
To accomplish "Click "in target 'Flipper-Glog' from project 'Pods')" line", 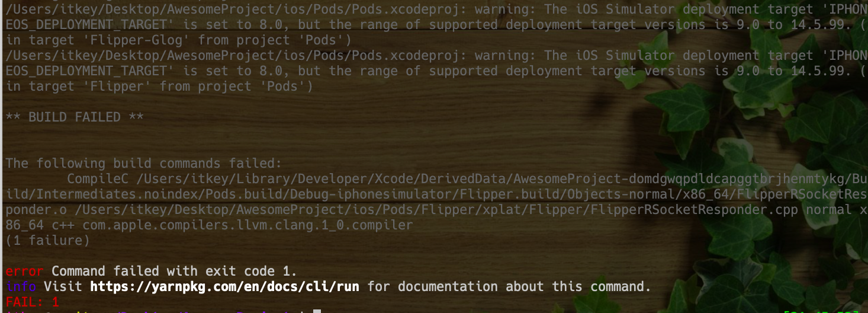I will (x=178, y=40).
